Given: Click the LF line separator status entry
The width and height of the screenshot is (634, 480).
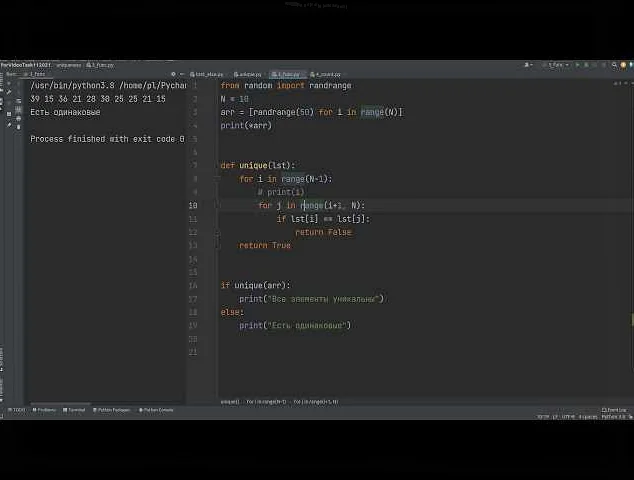Looking at the screenshot, I should (x=555, y=417).
